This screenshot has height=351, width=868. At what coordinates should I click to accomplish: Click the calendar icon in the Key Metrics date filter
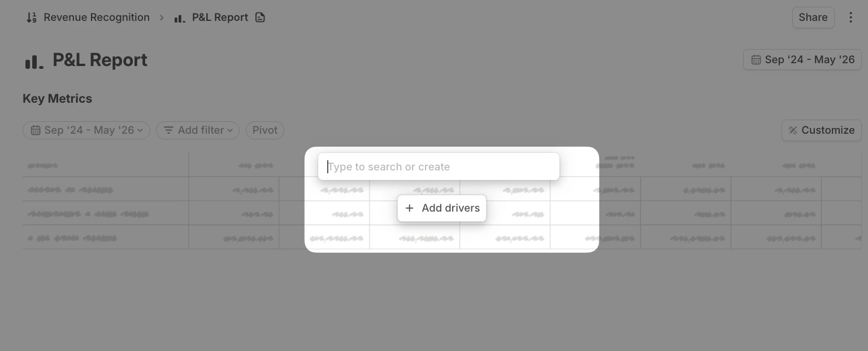pyautogui.click(x=36, y=130)
